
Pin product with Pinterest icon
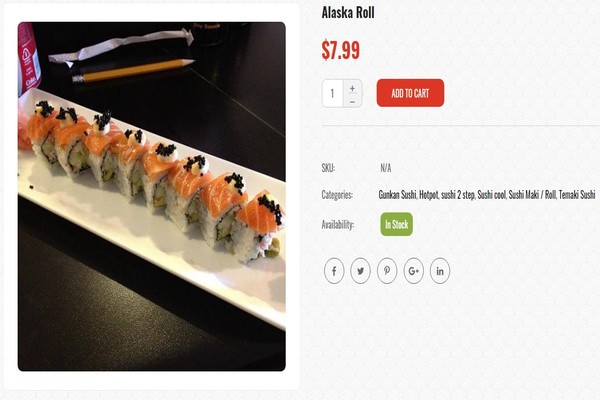tap(387, 271)
